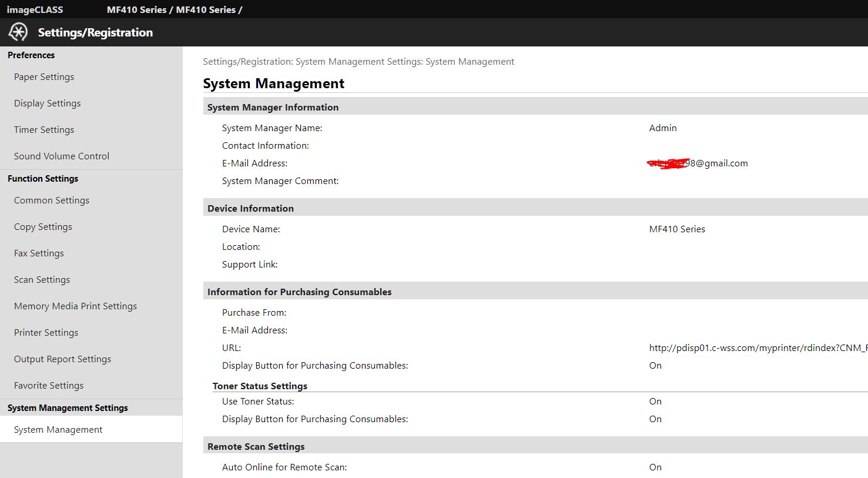Click the Contact Information label
Image resolution: width=868 pixels, height=478 pixels.
click(266, 146)
